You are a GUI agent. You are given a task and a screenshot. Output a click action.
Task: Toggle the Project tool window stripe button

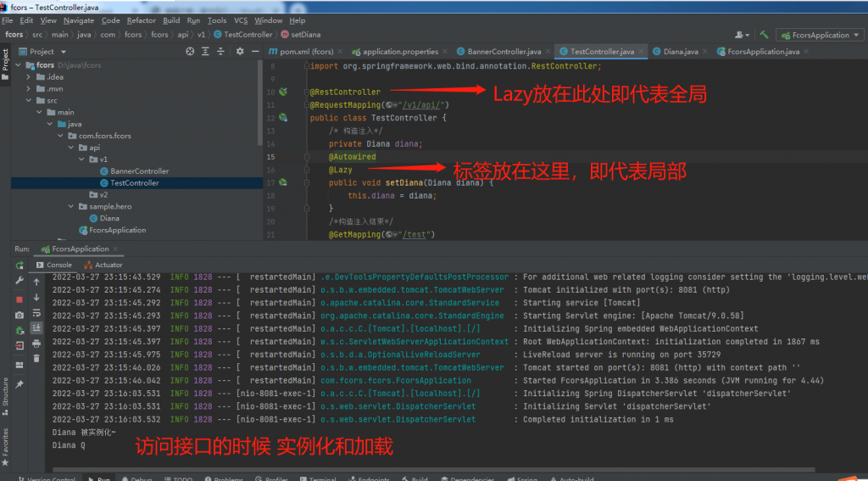click(x=5, y=65)
